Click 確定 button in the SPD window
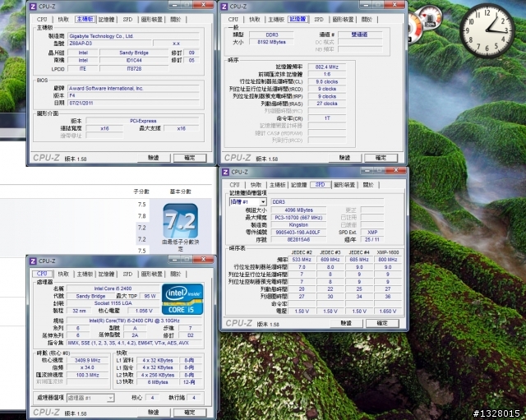 coord(382,323)
